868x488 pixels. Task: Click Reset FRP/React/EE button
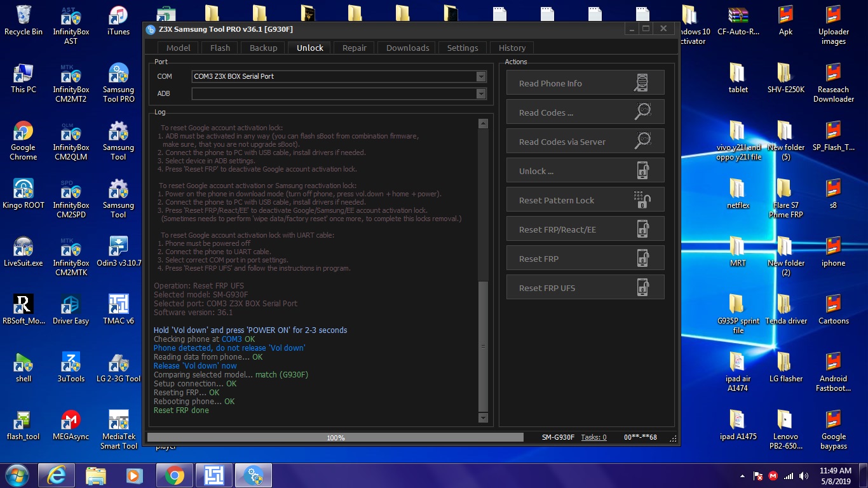pyautogui.click(x=585, y=229)
